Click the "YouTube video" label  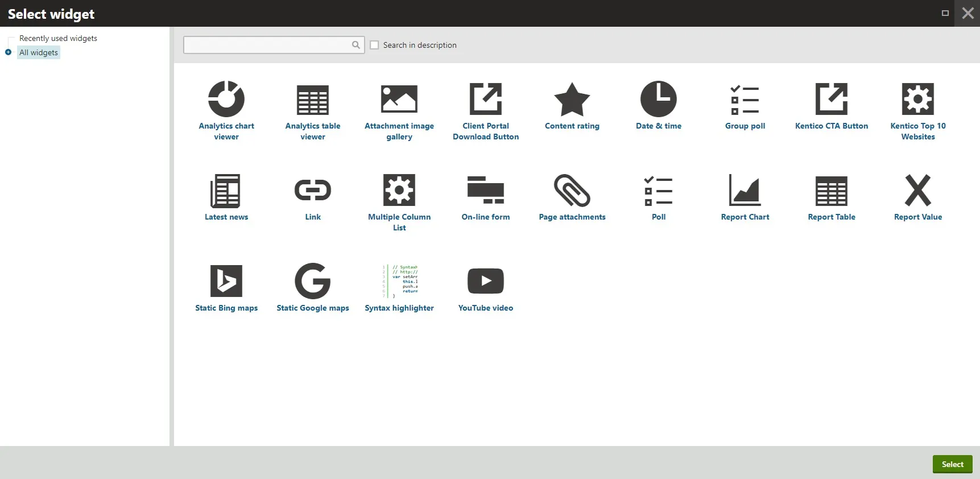pos(486,308)
